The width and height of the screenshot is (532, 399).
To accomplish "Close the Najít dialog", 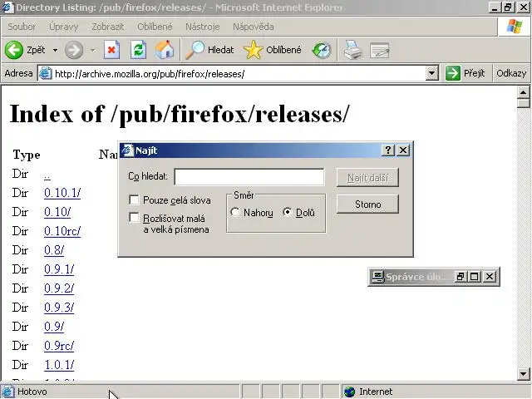I will pyautogui.click(x=403, y=150).
